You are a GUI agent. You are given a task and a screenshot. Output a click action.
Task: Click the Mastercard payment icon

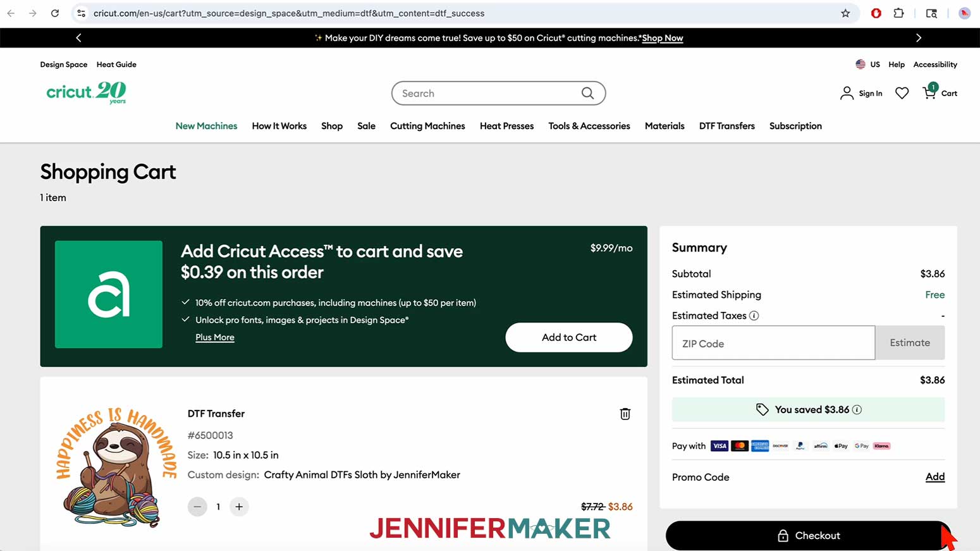point(740,446)
